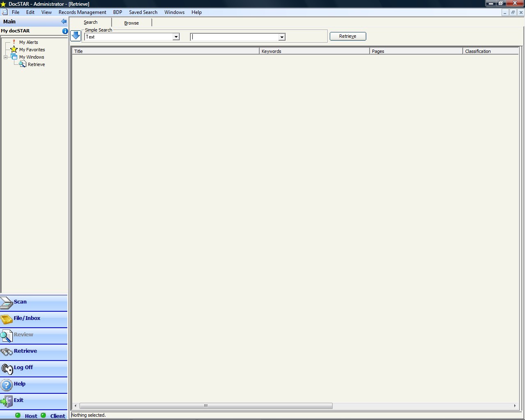This screenshot has height=420, width=525.
Task: Switch to the Browse tab
Action: pyautogui.click(x=132, y=23)
